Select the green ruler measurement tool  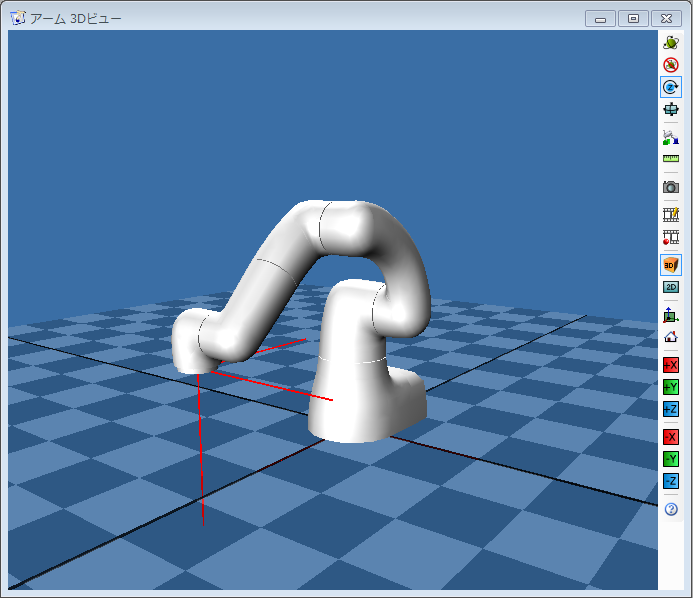pyautogui.click(x=671, y=158)
